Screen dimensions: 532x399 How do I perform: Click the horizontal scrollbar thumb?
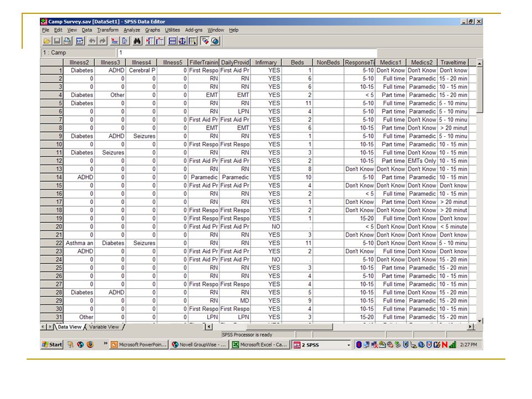tap(289, 327)
